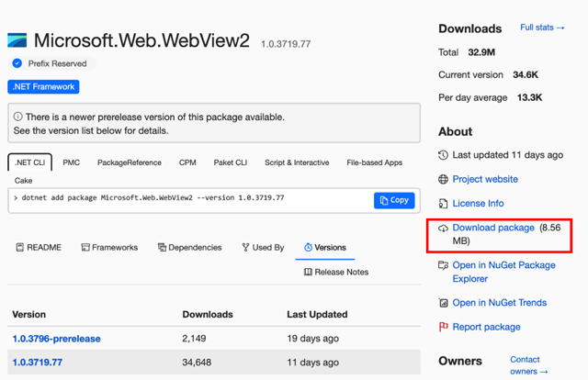Open the Release Notes tab
Viewport: 588px width, 380px height.
click(336, 272)
